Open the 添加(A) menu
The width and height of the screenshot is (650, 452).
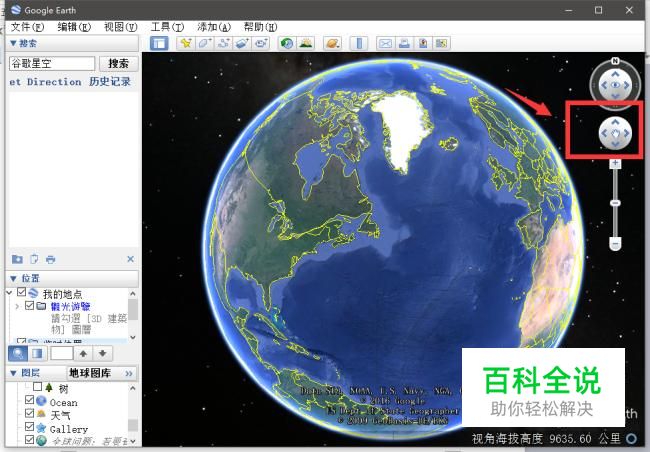pyautogui.click(x=214, y=27)
